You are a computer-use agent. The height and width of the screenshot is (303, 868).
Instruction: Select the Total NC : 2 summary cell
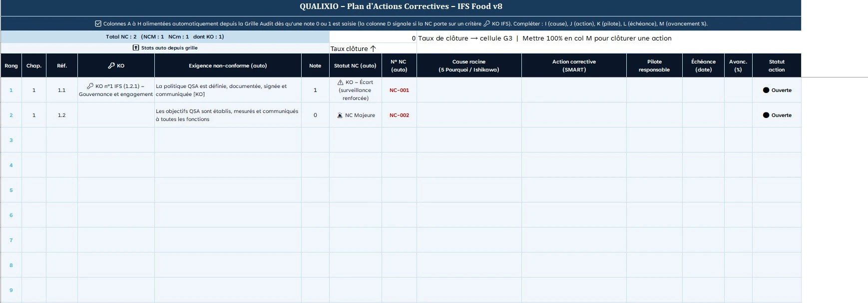165,36
